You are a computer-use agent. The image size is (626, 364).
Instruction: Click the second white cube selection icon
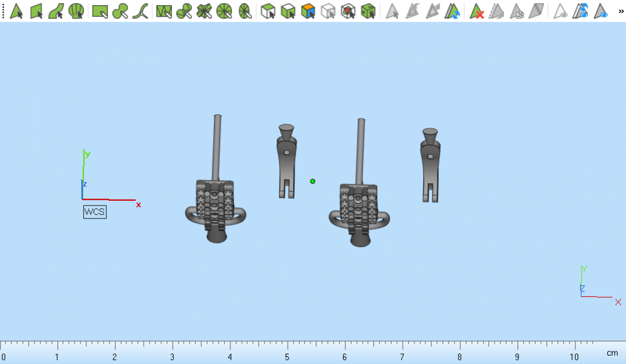click(288, 11)
